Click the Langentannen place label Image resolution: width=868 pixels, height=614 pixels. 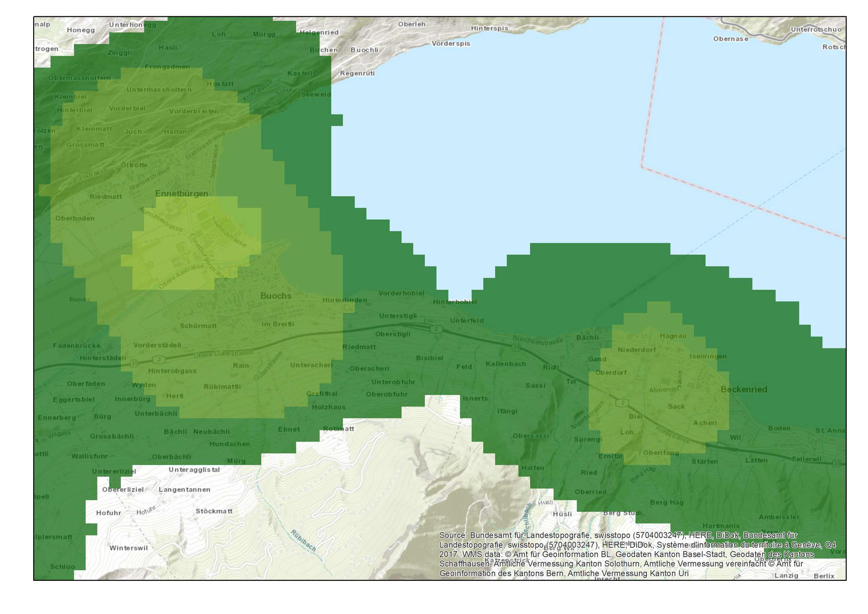(184, 490)
